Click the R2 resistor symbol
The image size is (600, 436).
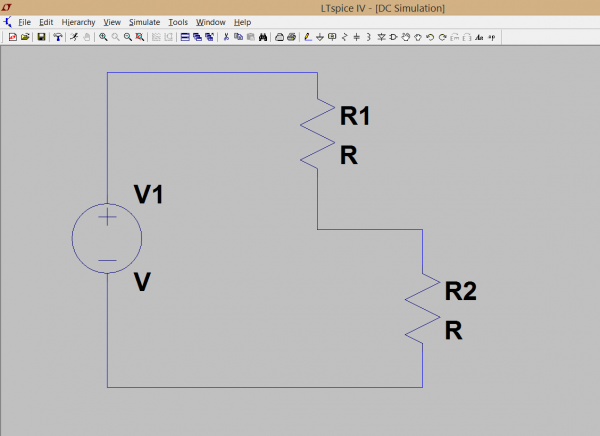tap(422, 309)
